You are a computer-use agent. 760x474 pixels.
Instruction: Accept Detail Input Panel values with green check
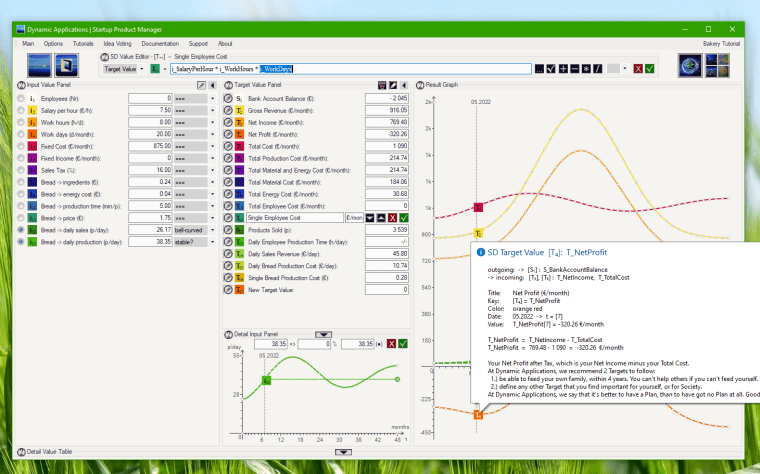pyautogui.click(x=403, y=344)
